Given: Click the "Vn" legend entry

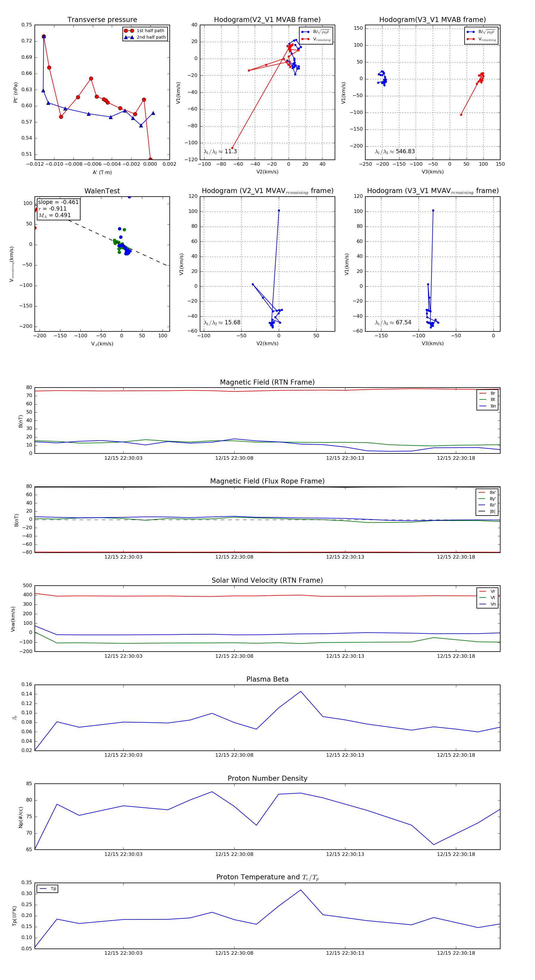Looking at the screenshot, I should (x=488, y=604).
